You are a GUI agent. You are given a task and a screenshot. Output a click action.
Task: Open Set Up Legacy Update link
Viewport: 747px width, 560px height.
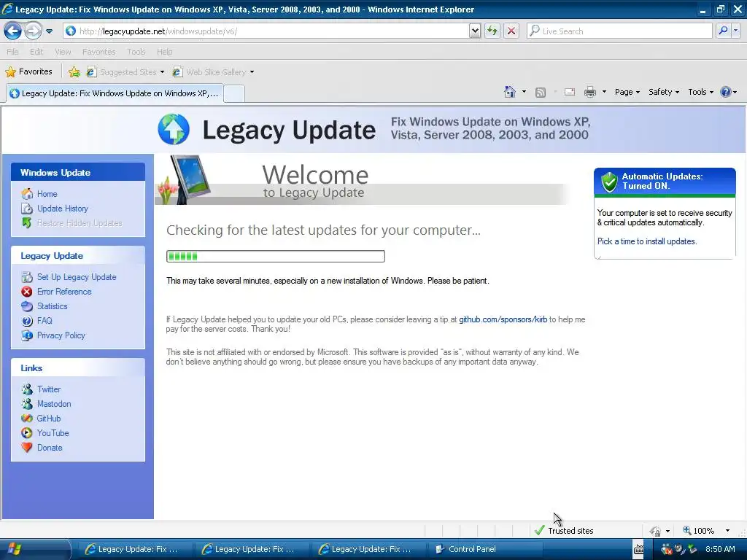[77, 277]
